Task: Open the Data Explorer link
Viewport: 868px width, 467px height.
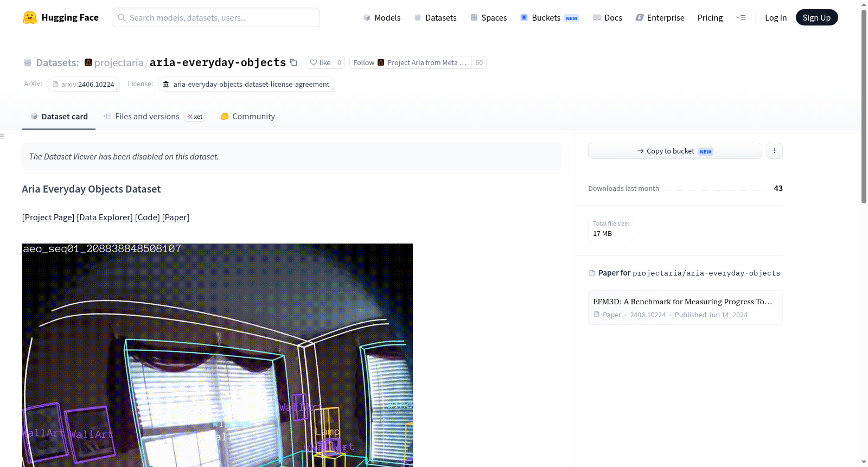Action: click(105, 217)
